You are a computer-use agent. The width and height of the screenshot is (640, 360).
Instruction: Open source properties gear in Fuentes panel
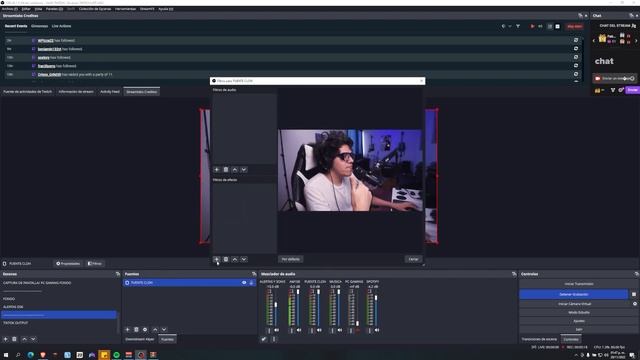pyautogui.click(x=145, y=329)
